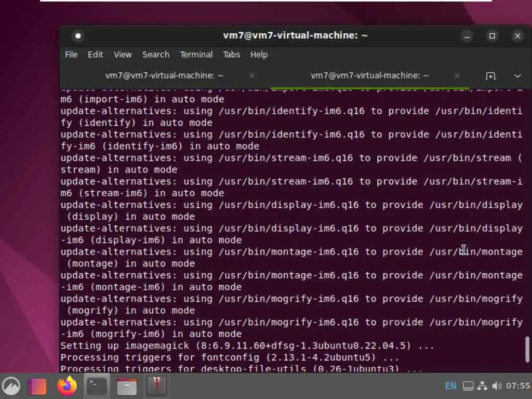Screen dimensions: 532x399
Task: Minimize the terminal window
Action: 467,36
